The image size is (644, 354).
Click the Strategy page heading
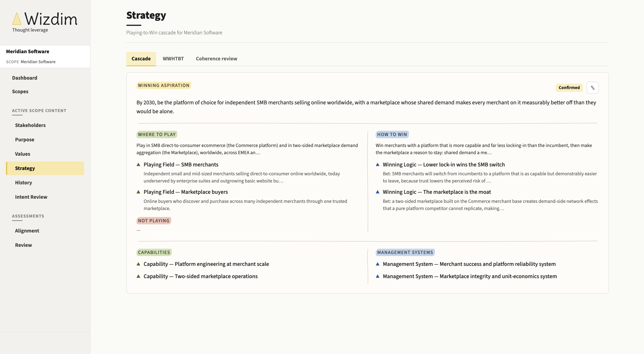coord(146,15)
